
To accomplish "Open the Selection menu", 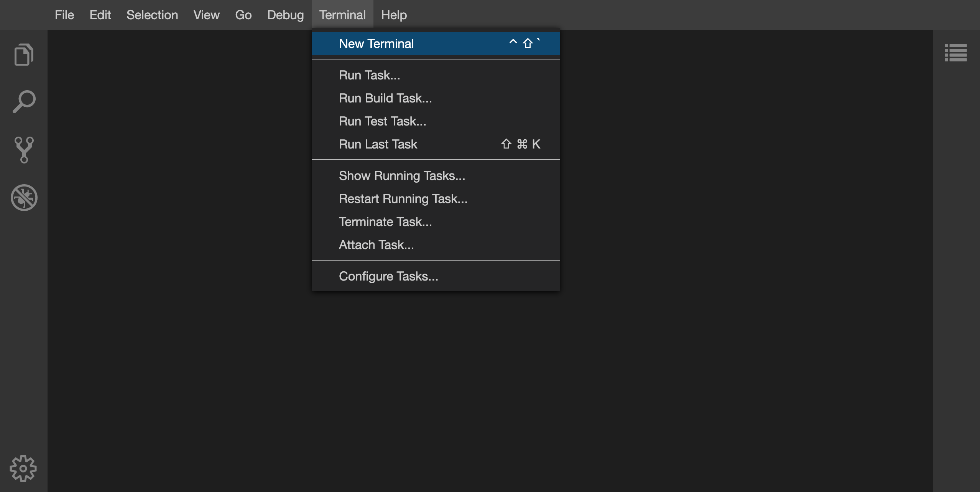I will (x=152, y=15).
